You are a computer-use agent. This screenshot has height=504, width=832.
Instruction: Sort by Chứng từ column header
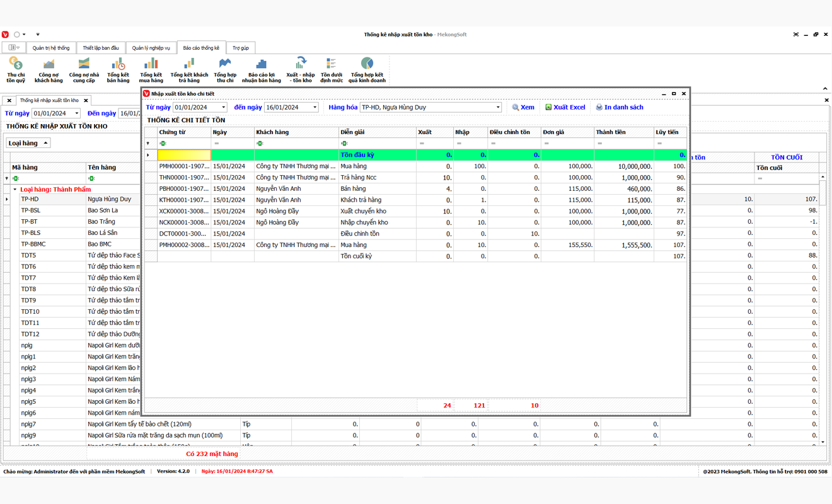[x=184, y=132]
